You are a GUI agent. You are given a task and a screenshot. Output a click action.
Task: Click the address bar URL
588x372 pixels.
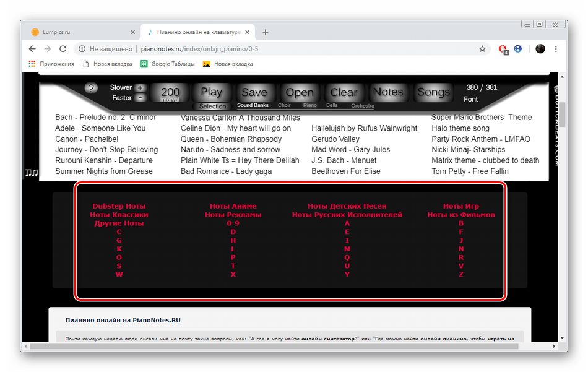coord(199,49)
